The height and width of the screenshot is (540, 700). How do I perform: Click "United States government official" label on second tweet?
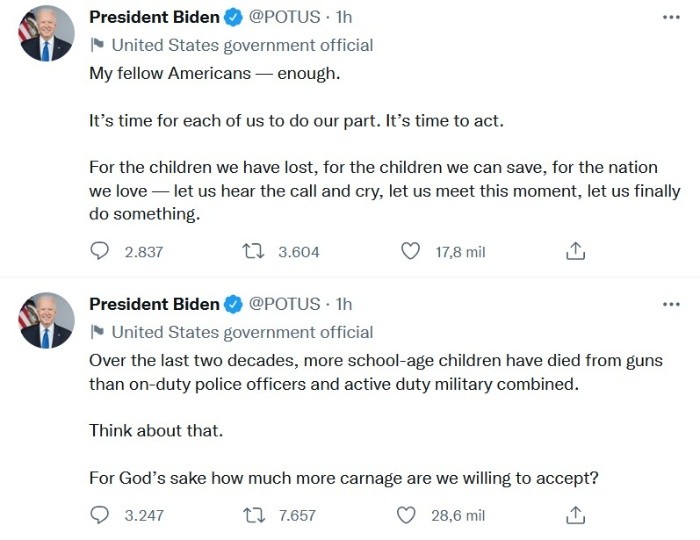(x=242, y=332)
